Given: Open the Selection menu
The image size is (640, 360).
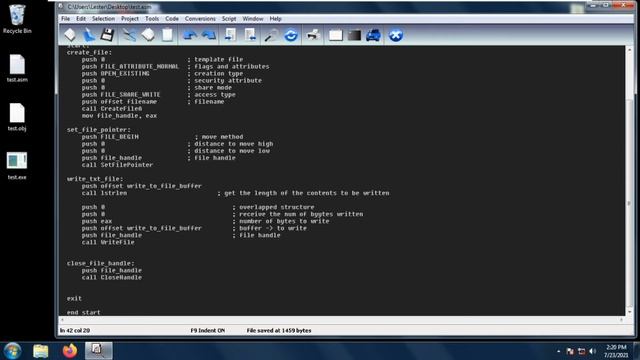Looking at the screenshot, I should click(x=103, y=19).
